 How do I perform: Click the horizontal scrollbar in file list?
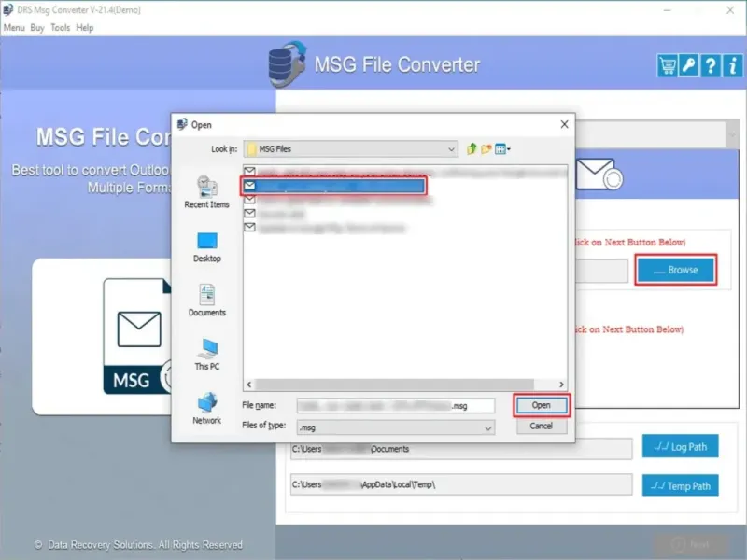tap(394, 385)
